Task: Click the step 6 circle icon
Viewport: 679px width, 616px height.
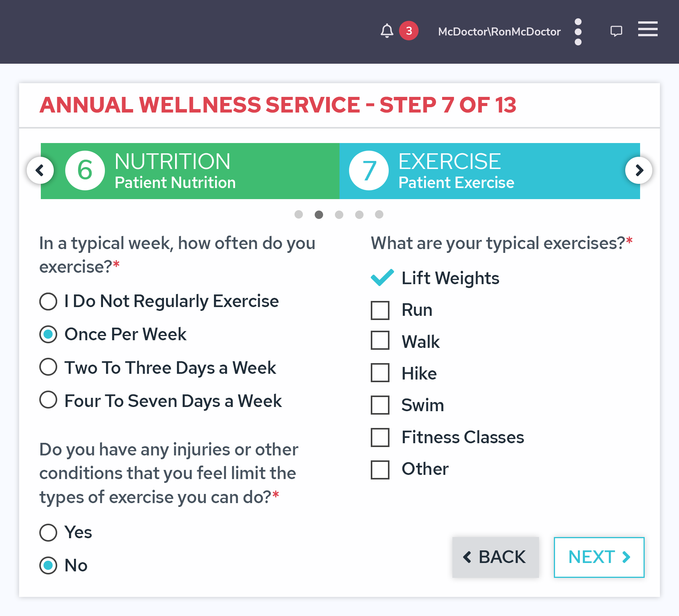Action: point(85,170)
